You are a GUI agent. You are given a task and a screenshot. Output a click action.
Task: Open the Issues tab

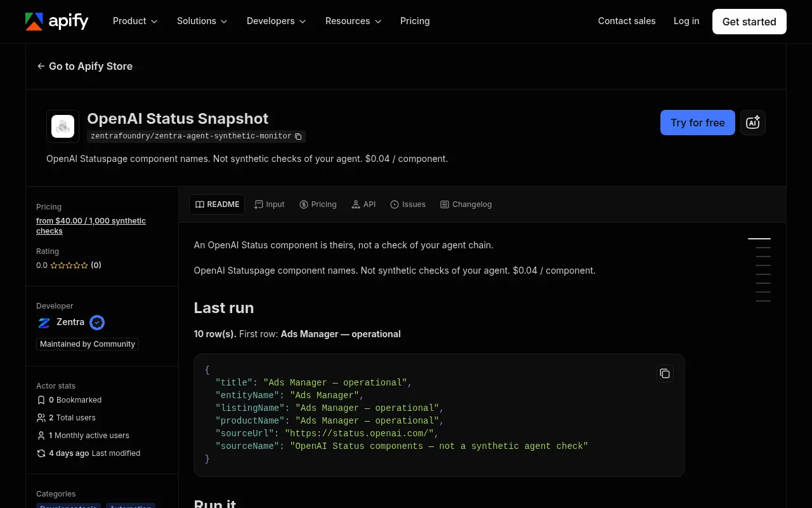(408, 204)
